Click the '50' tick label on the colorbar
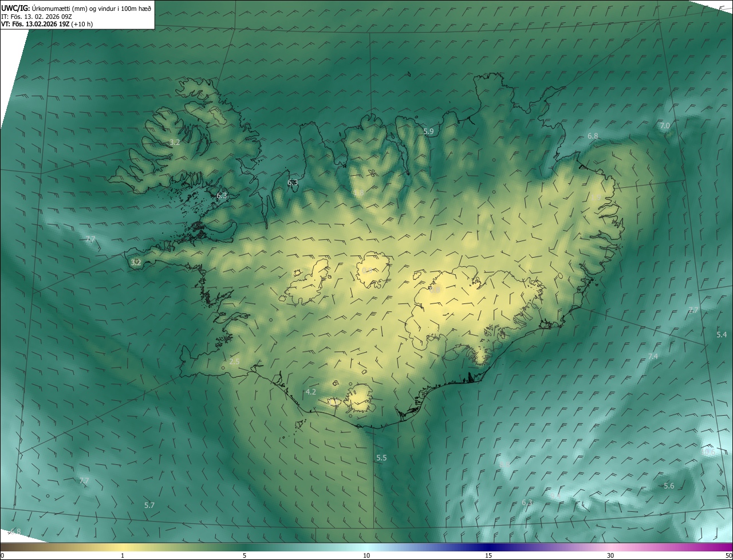Image resolution: width=733 pixels, height=560 pixels. [728, 555]
